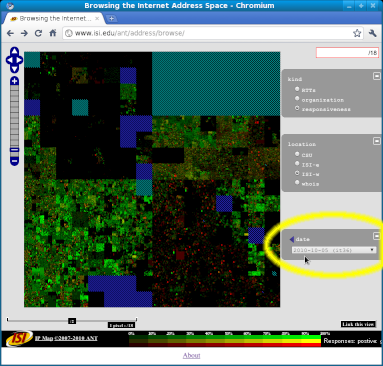Select the RTTs kind option
Viewport: 383px width, 366px height.
pos(297,89)
